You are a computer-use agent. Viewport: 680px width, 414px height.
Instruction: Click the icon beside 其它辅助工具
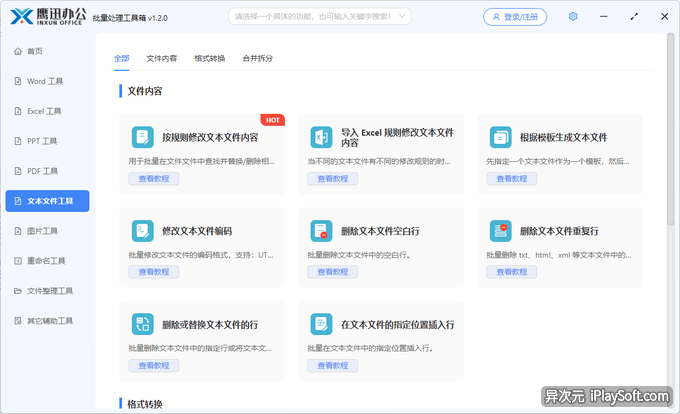coord(18,321)
